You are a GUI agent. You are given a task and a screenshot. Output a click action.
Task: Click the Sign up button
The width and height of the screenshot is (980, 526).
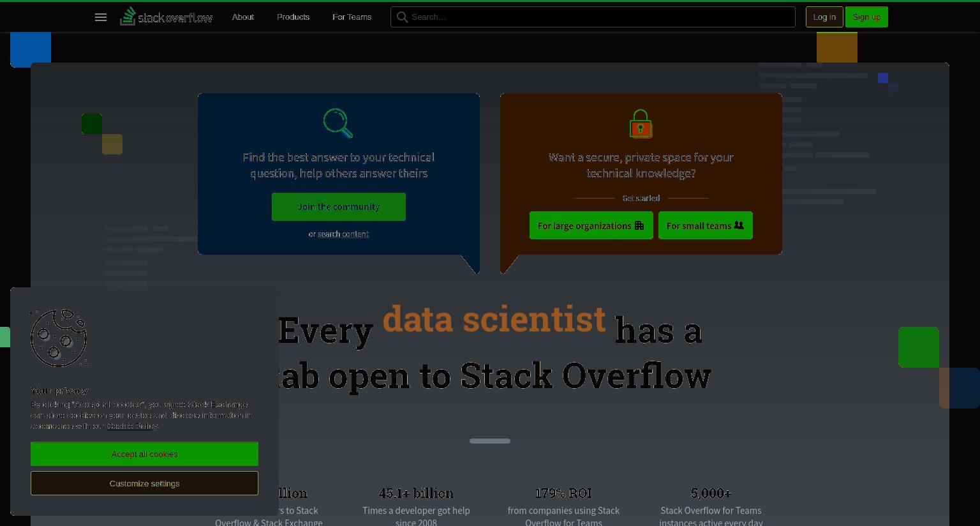click(x=866, y=17)
